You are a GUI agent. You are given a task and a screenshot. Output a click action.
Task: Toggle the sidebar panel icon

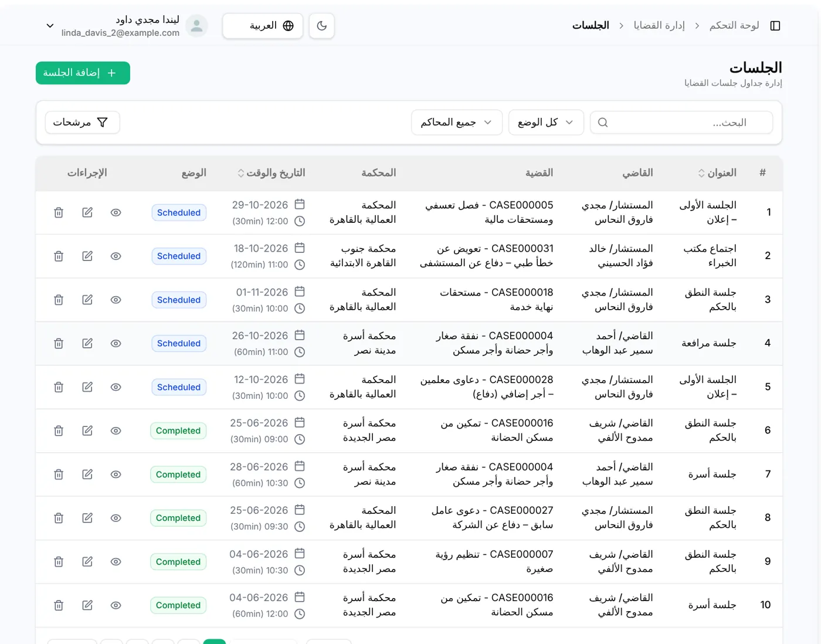775,26
